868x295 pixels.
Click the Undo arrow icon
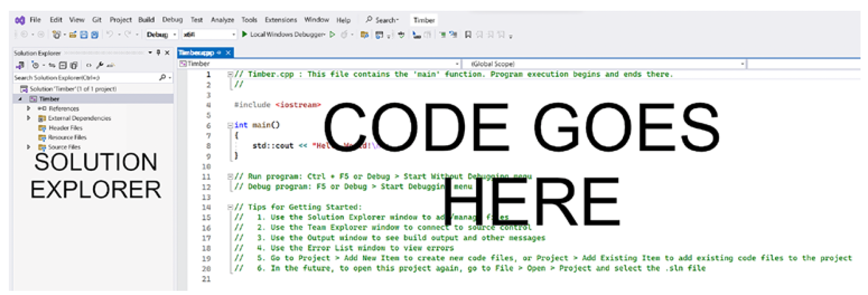pyautogui.click(x=110, y=34)
